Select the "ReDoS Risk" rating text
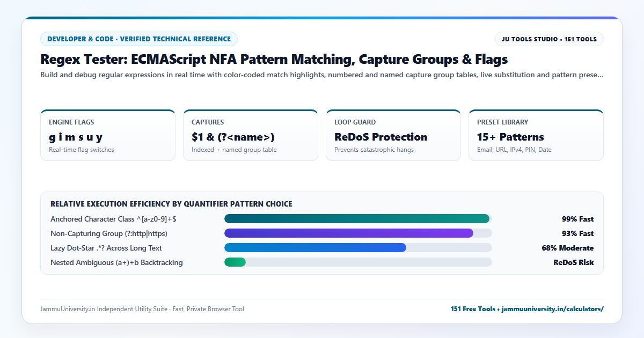Viewport: 644px width, 338px height. click(574, 262)
